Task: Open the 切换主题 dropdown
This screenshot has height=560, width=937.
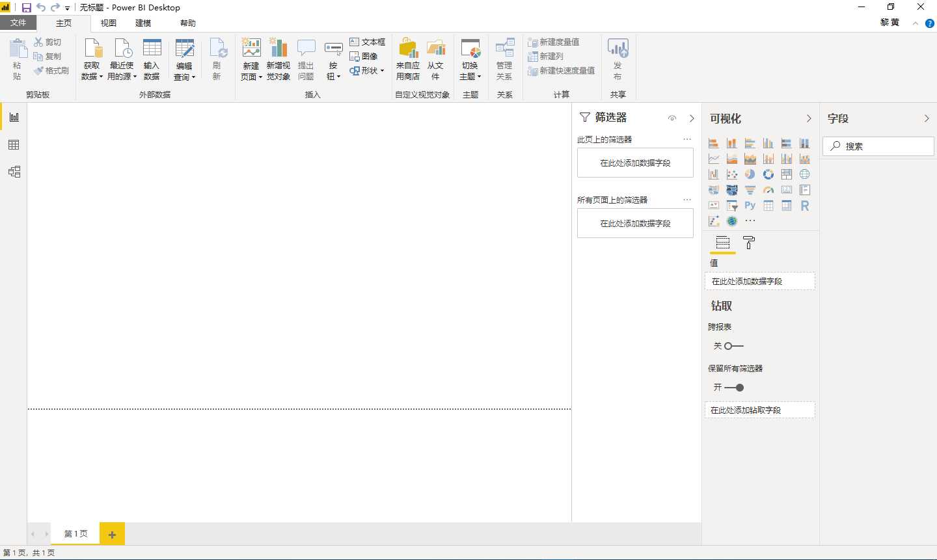Action: tap(470, 59)
